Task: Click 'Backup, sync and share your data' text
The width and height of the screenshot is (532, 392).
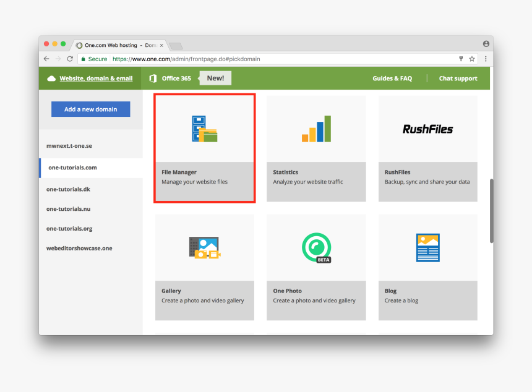Action: pos(427,182)
